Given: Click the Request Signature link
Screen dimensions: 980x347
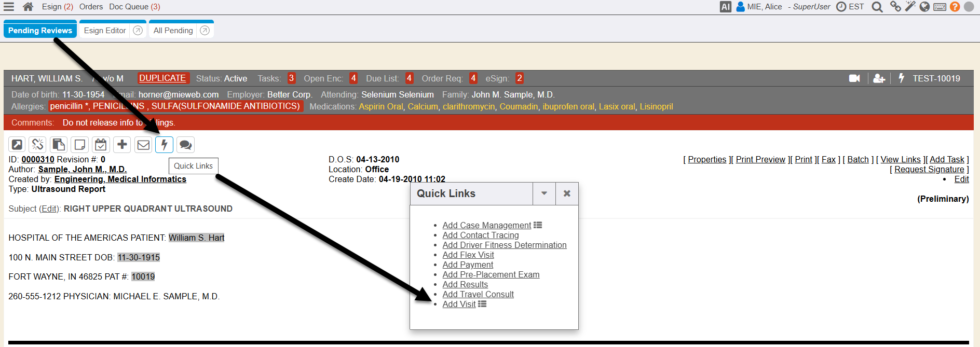Looking at the screenshot, I should (929, 170).
